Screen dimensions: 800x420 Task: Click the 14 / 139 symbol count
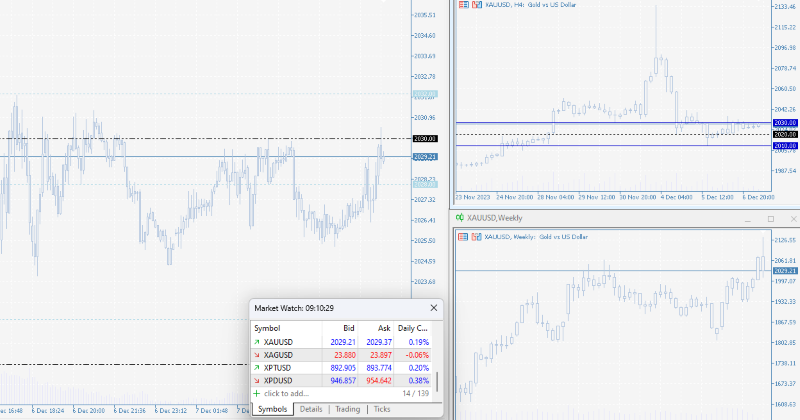[x=415, y=393]
